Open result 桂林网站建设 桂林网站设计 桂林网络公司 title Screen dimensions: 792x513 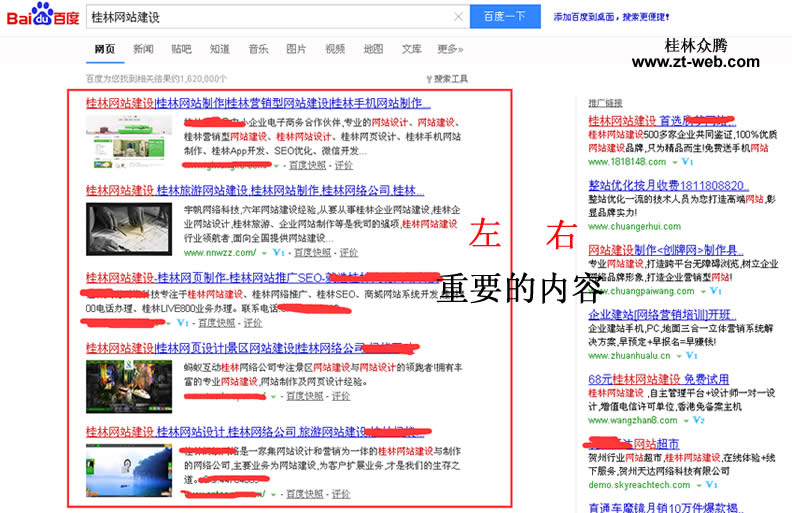258,432
